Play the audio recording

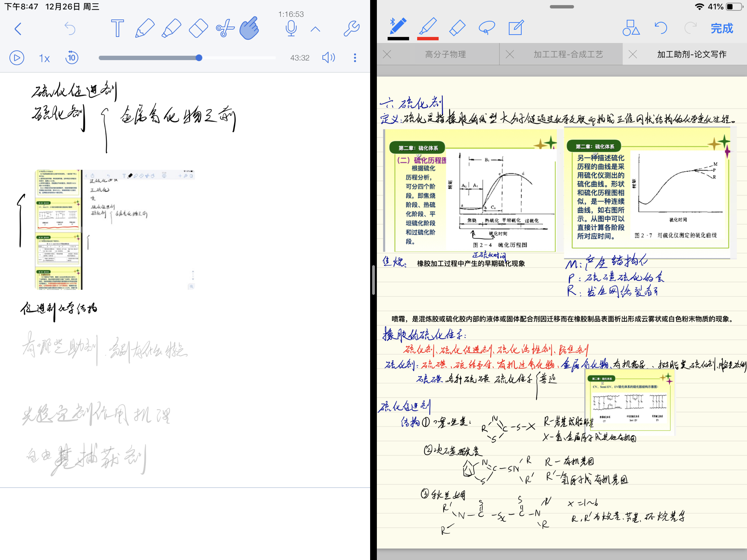point(17,58)
